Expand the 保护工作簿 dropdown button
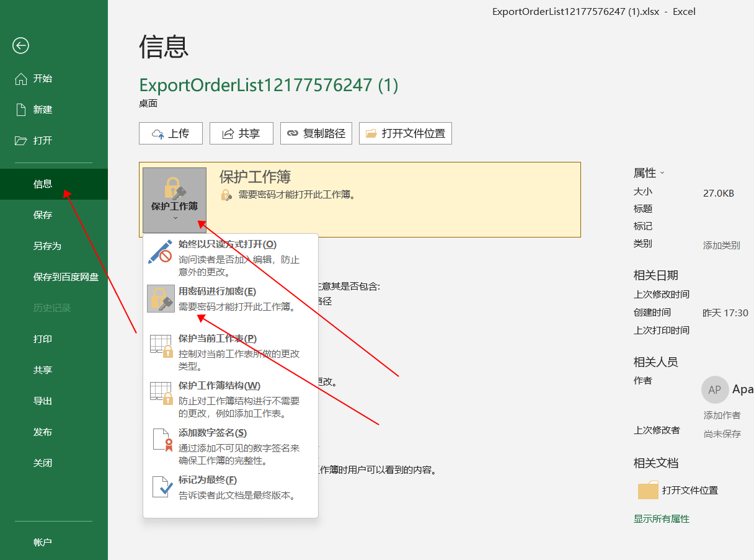Viewport: 754px width, 560px height. tap(174, 200)
